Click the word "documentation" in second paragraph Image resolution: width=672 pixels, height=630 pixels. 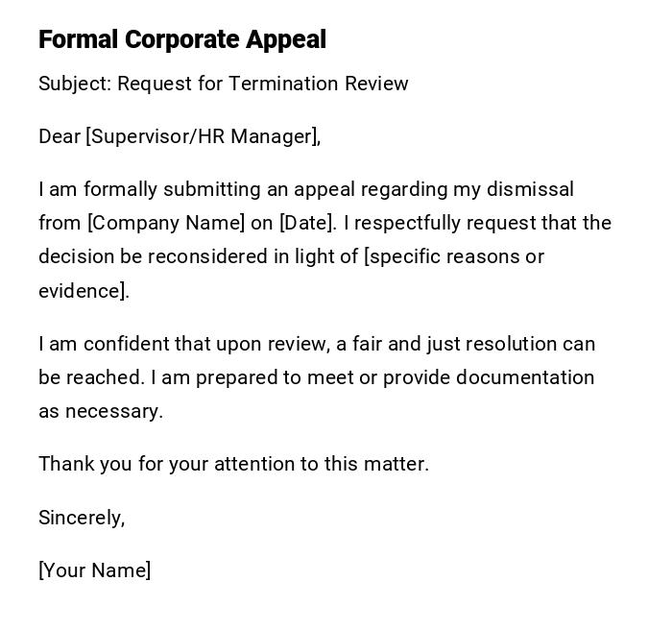525,377
